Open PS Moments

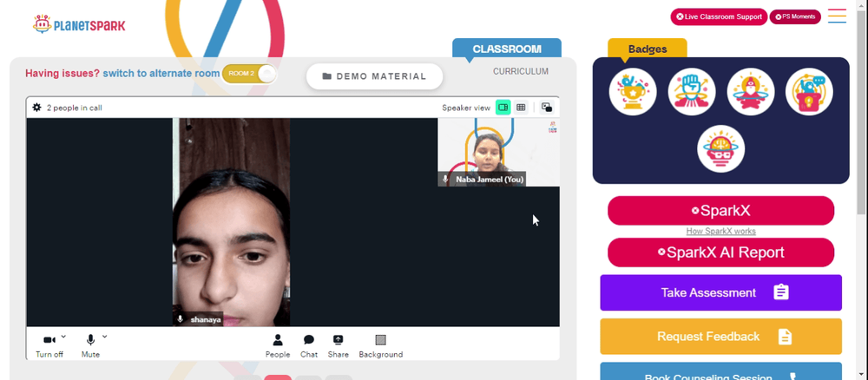pyautogui.click(x=795, y=16)
